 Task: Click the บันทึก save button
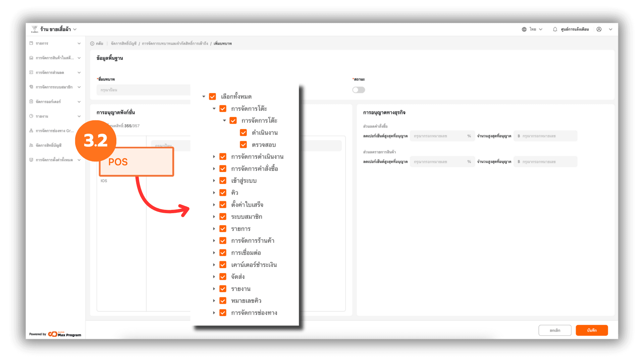coord(592,330)
